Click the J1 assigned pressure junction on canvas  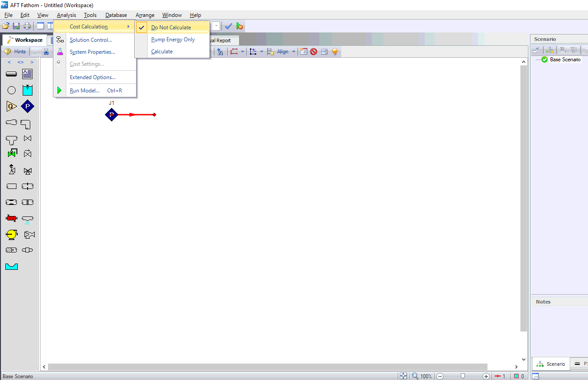pos(112,115)
